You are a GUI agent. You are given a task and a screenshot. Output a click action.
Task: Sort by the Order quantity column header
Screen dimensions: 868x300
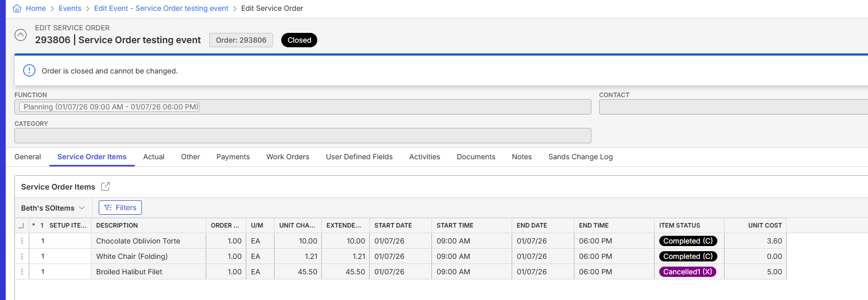click(226, 226)
